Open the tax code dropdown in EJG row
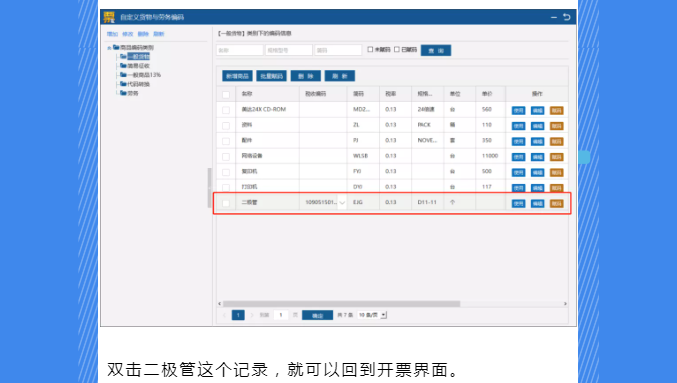This screenshot has height=383, width=677. tap(342, 203)
